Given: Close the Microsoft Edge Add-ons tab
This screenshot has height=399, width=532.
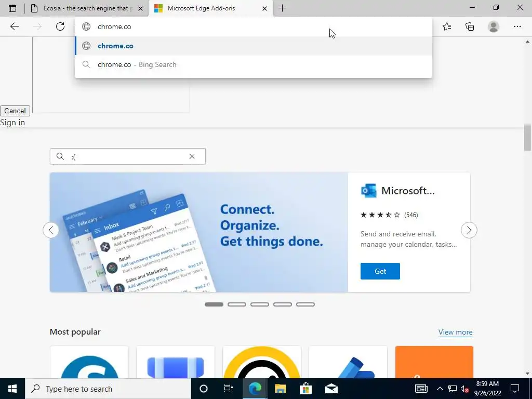Looking at the screenshot, I should click(x=264, y=8).
